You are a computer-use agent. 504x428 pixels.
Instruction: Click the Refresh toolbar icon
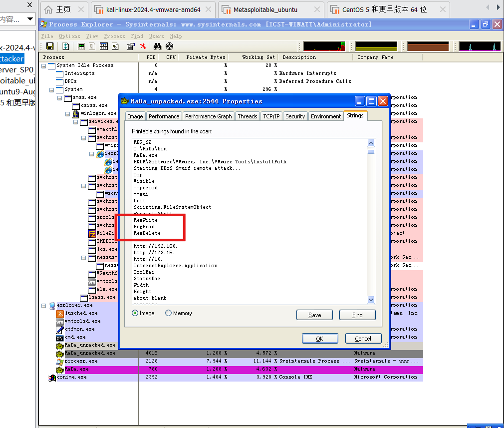click(66, 46)
